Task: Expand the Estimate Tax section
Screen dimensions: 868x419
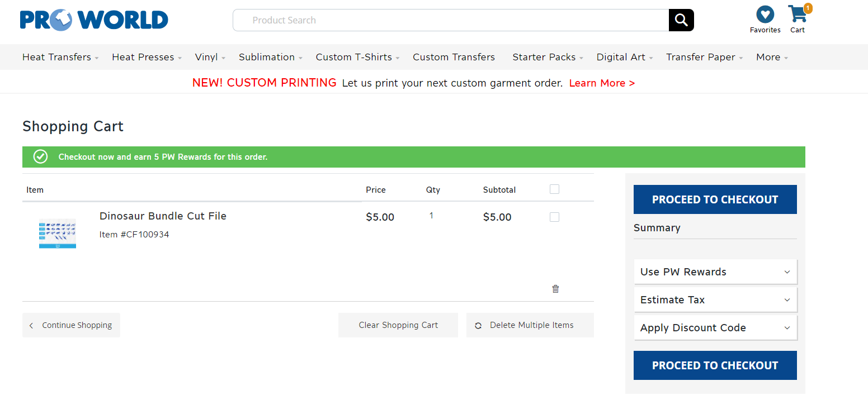Action: pyautogui.click(x=715, y=300)
